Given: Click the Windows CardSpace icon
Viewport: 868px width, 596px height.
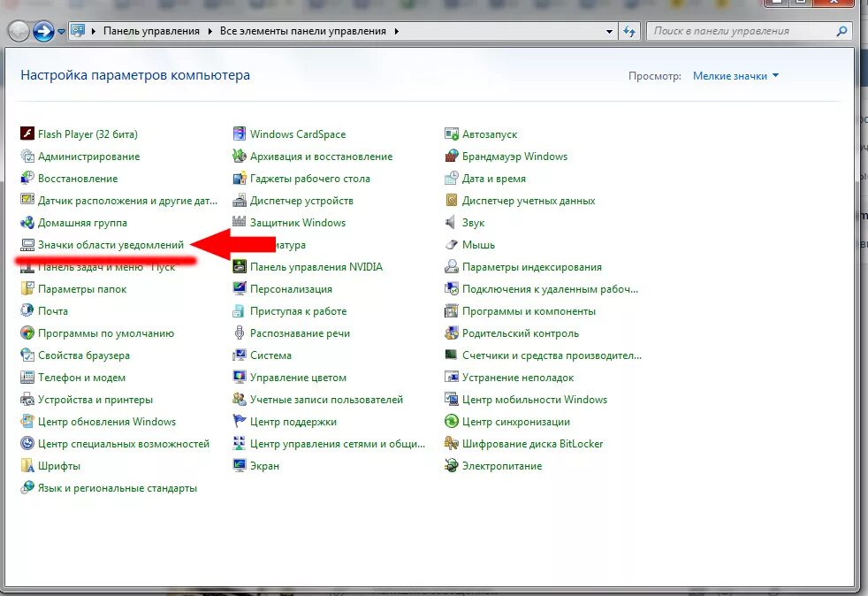Looking at the screenshot, I should point(240,134).
